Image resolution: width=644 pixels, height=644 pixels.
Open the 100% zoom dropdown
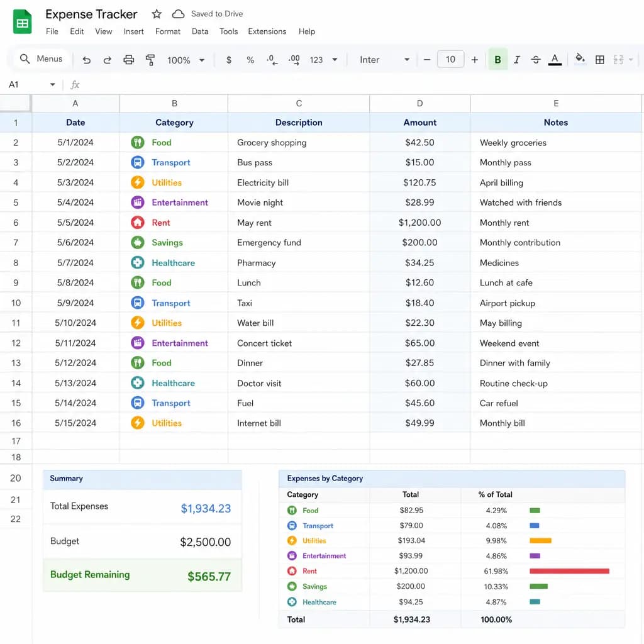tap(186, 60)
